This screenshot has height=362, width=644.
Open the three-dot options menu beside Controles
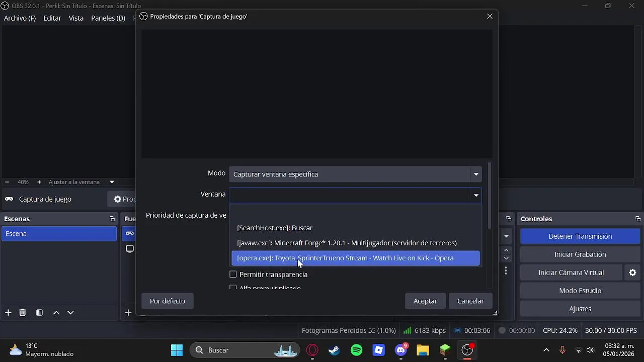coord(506,271)
